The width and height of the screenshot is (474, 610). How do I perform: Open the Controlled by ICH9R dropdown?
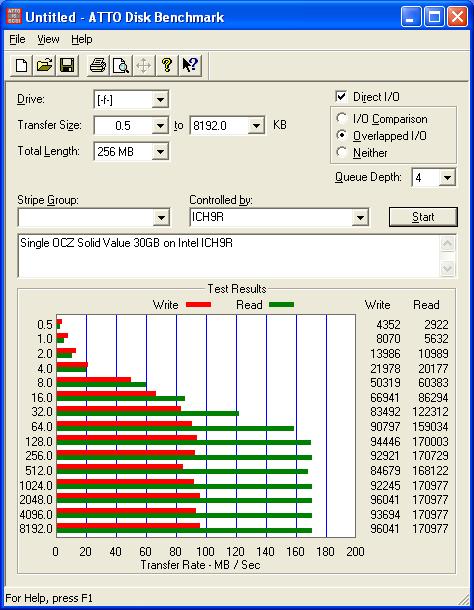[360, 217]
